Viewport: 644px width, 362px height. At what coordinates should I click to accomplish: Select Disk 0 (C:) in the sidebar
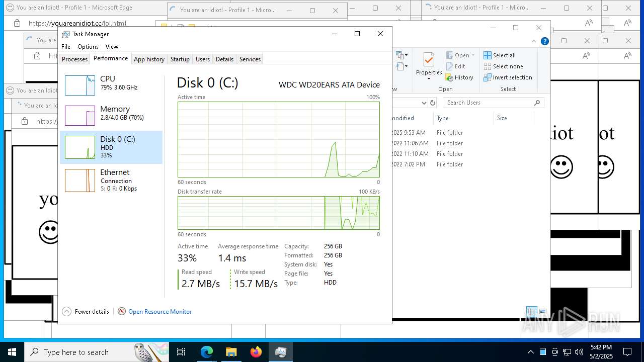click(x=111, y=147)
